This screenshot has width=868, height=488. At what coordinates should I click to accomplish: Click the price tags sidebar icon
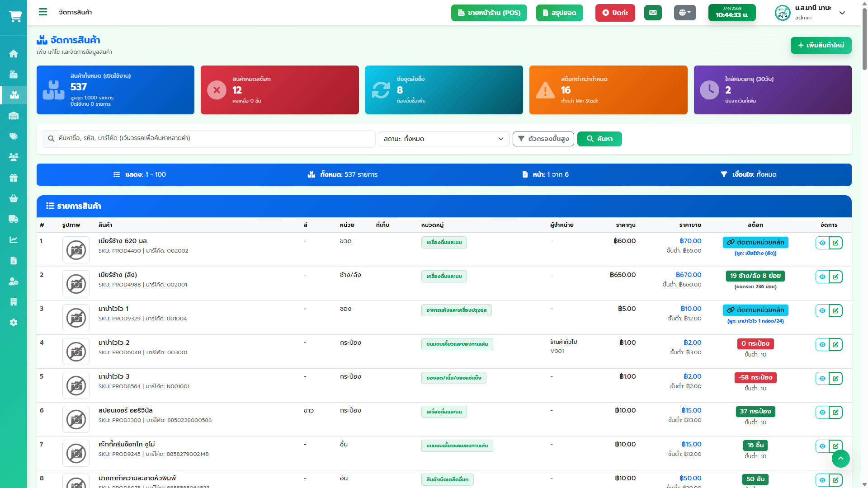coord(14,136)
